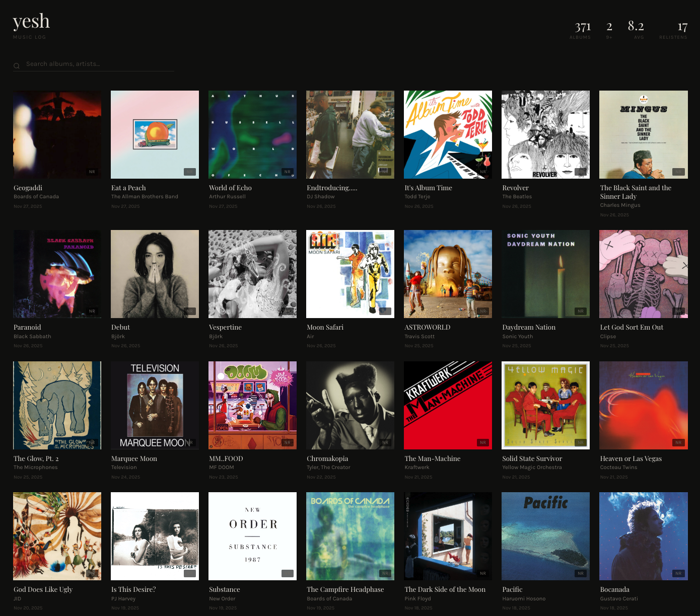Open The Dark Side of the Moon title
700x616 pixels.
coord(445,589)
